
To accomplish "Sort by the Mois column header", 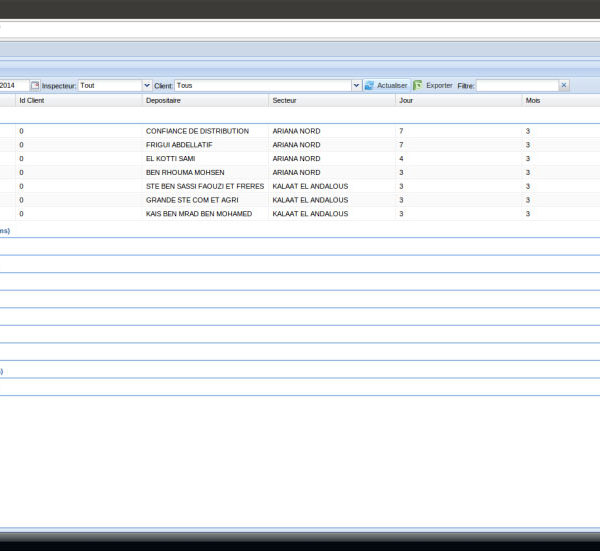I will click(532, 101).
